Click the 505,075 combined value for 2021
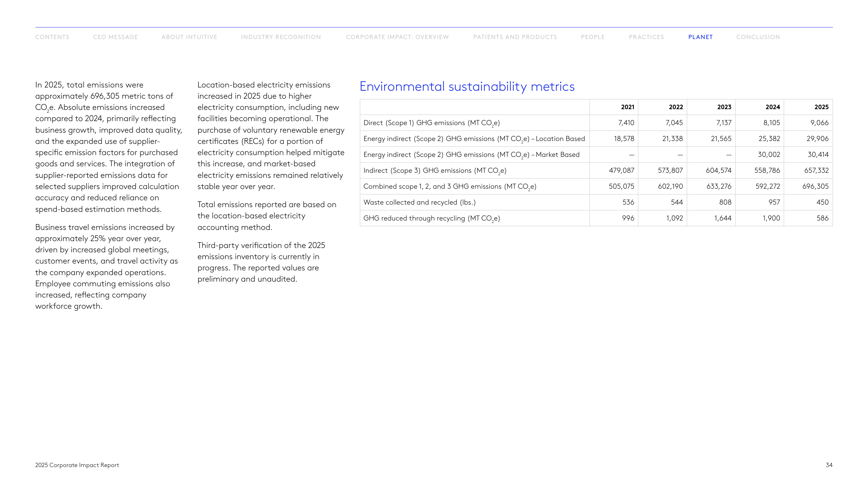Viewport: 868px width, 488px height. point(621,187)
